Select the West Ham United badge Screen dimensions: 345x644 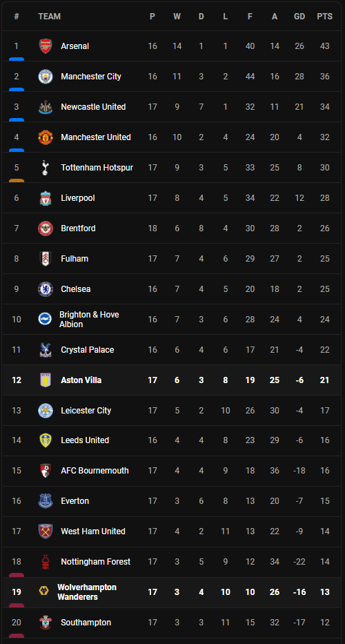click(x=46, y=531)
